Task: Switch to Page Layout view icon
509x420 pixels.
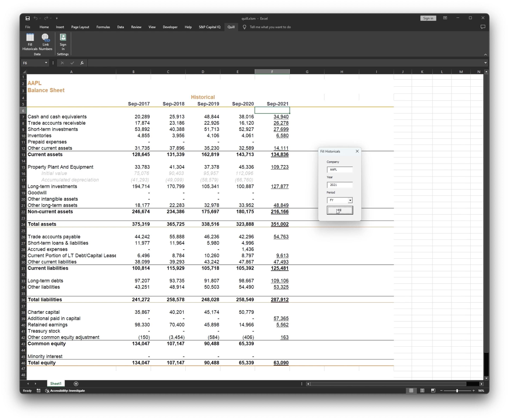Action: [x=422, y=391]
